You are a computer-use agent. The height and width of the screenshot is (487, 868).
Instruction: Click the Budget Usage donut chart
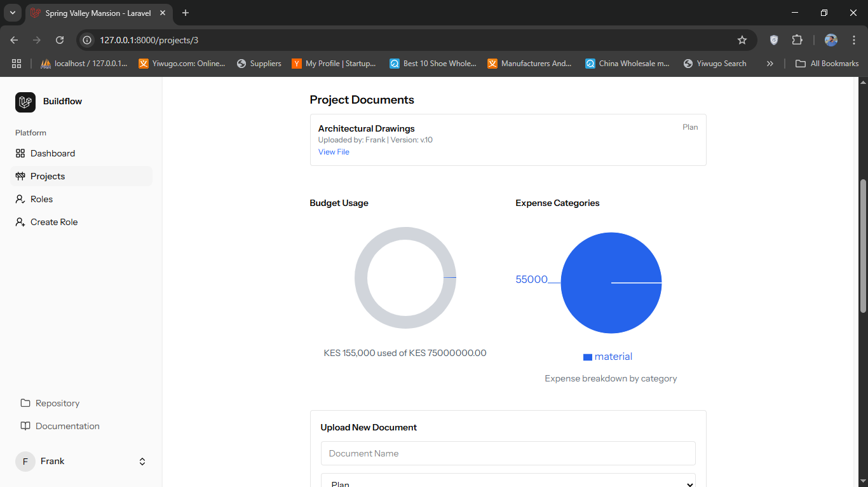click(405, 278)
